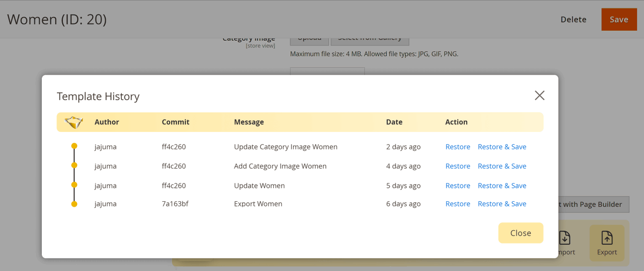The height and width of the screenshot is (271, 644).
Task: Click the message 'Update Category Image Women'
Action: click(x=286, y=147)
